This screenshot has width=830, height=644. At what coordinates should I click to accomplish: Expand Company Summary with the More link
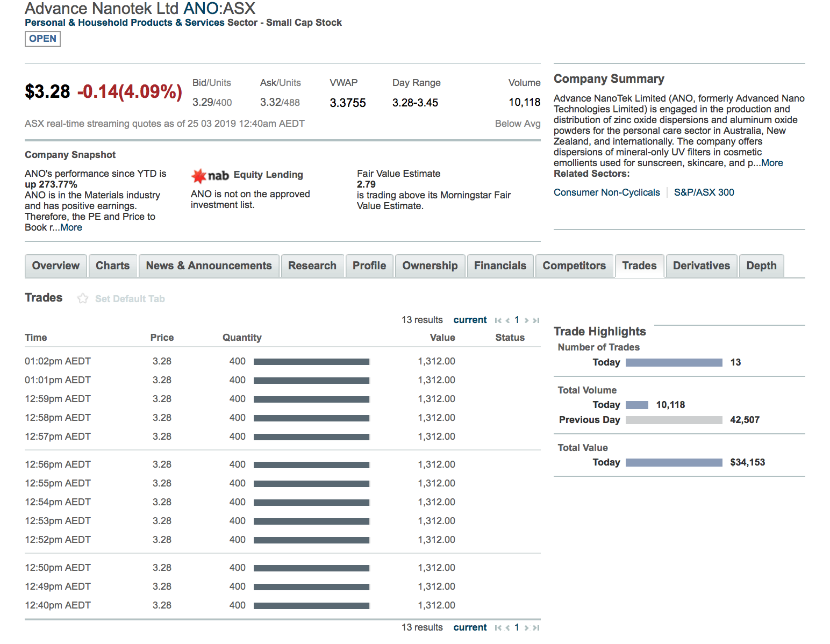click(772, 163)
